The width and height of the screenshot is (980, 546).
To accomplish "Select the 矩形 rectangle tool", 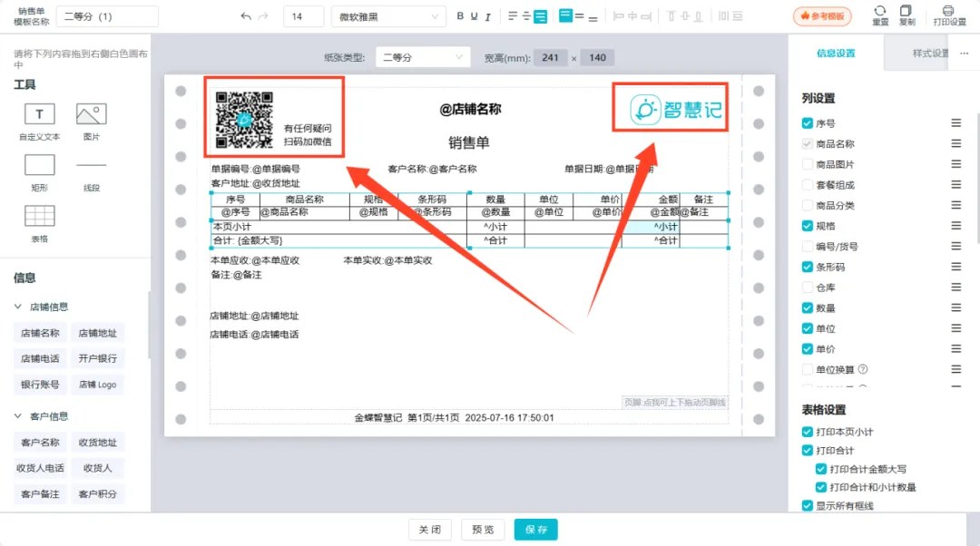I will [x=39, y=173].
